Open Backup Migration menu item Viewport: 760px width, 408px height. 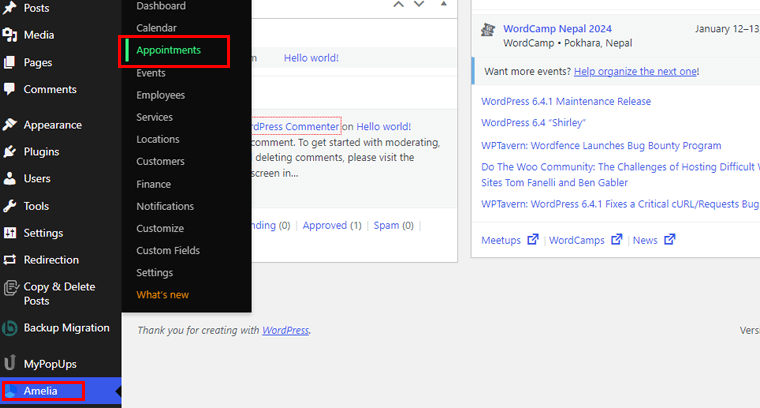pos(66,328)
